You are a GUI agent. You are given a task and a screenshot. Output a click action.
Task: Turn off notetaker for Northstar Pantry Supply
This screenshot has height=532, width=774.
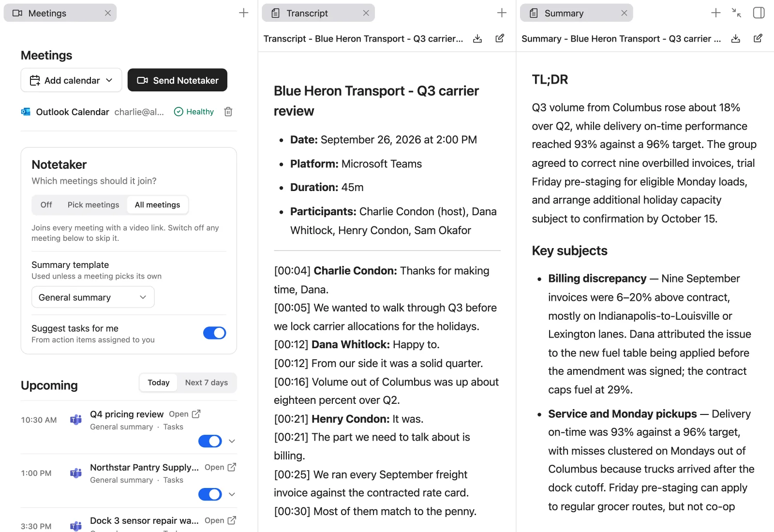210,494
